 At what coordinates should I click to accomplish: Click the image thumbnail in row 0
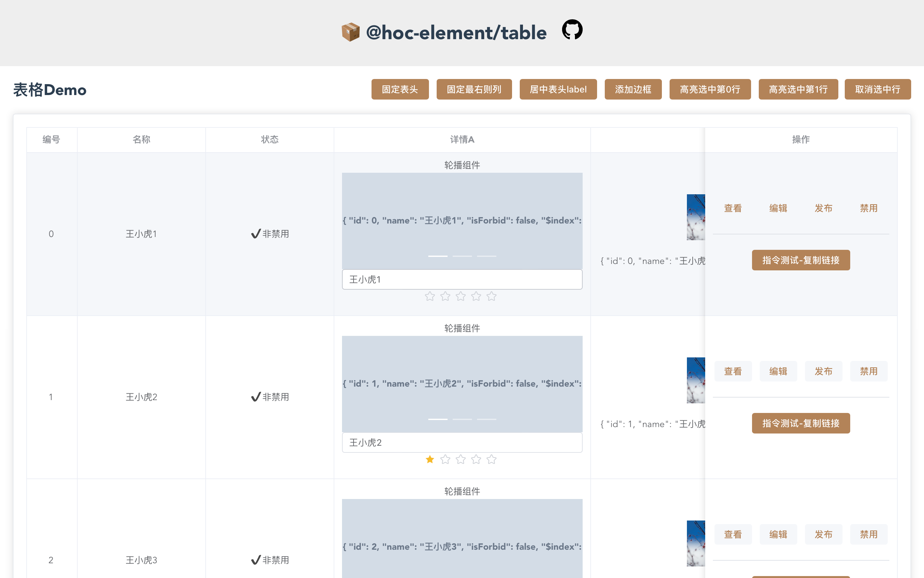pyautogui.click(x=696, y=217)
